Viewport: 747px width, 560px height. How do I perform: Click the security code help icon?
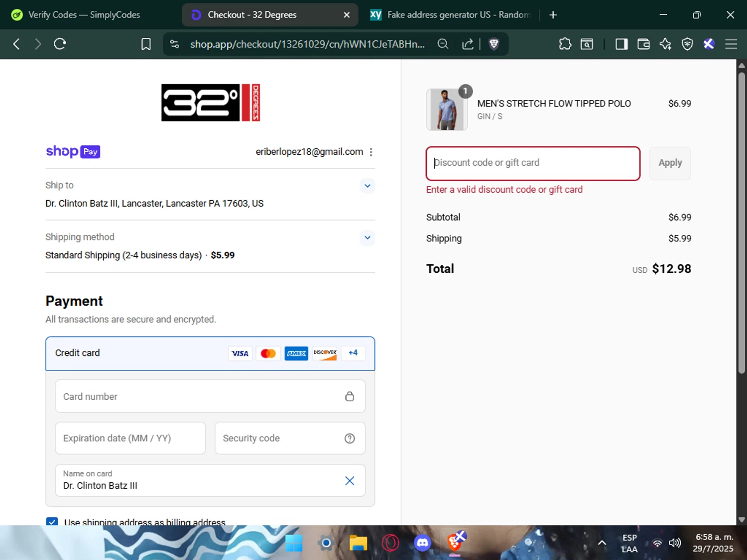click(x=350, y=438)
